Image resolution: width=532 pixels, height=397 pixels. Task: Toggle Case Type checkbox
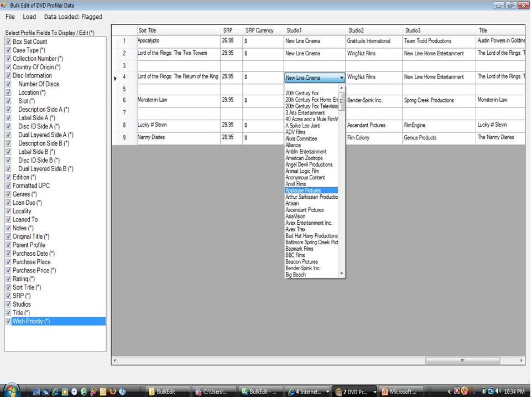[x=8, y=50]
